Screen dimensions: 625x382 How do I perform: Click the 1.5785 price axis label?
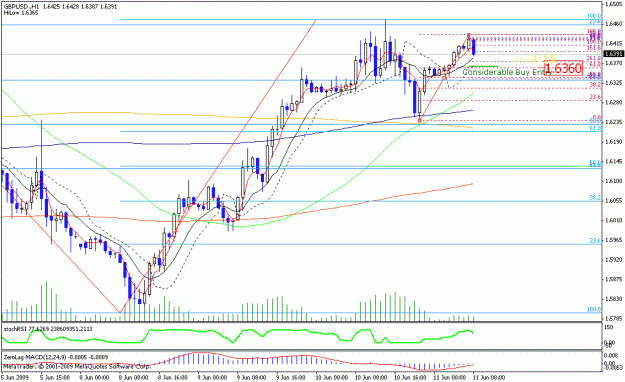click(x=614, y=319)
